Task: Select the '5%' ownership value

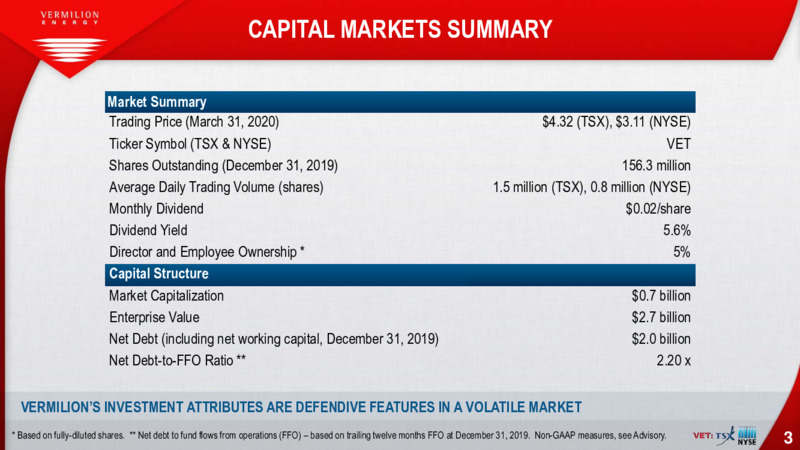Action: [682, 252]
